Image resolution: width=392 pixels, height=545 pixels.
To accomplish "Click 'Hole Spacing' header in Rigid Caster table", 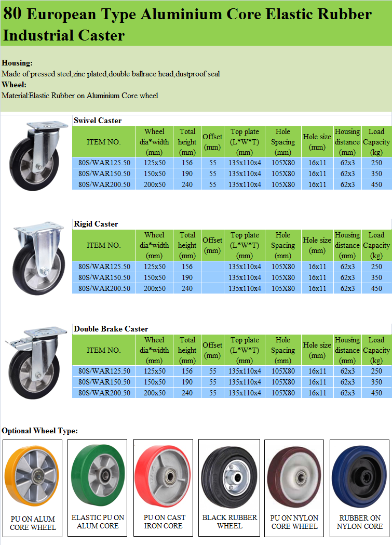I will tap(283, 245).
